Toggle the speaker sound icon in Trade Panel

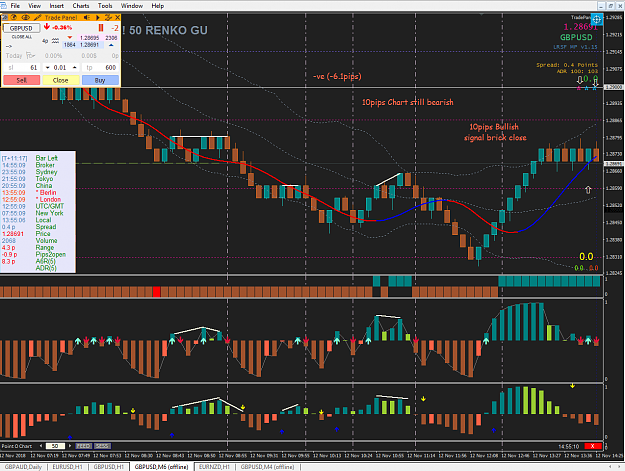pyautogui.click(x=86, y=18)
